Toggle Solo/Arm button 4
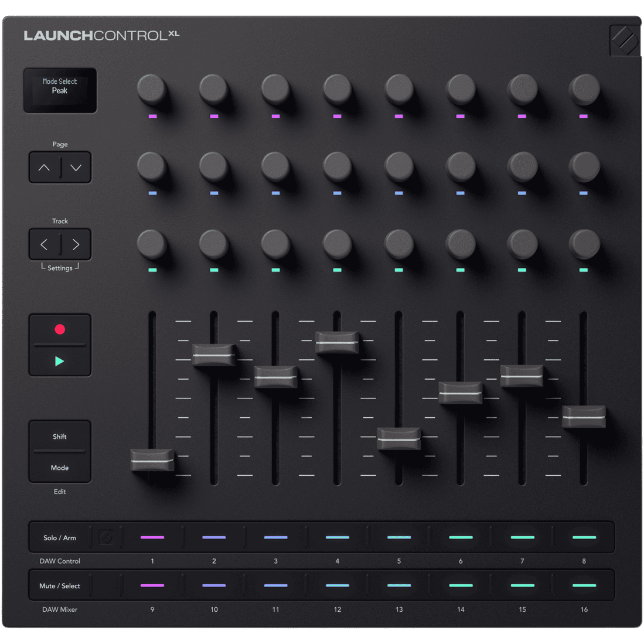Screen dimensions: 644x644 [337, 537]
